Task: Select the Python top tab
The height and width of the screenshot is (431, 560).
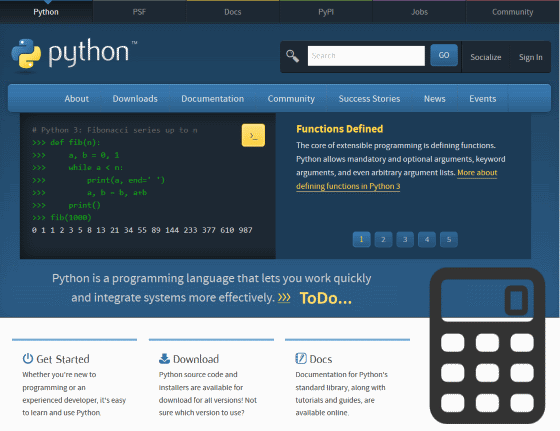Action: click(x=46, y=12)
